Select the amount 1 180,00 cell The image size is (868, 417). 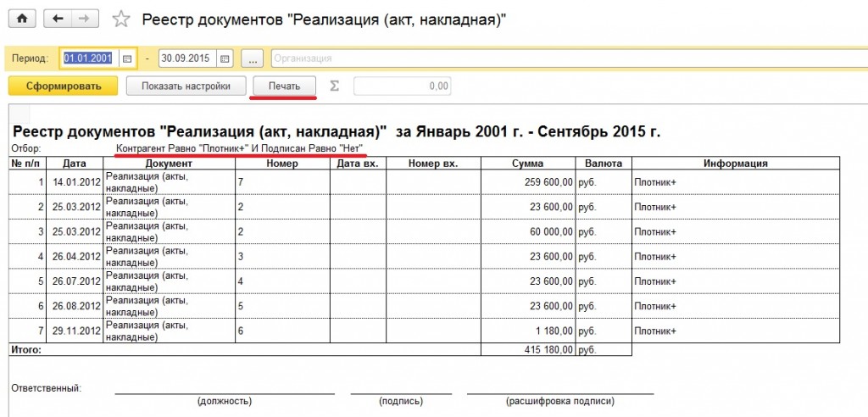click(x=528, y=331)
